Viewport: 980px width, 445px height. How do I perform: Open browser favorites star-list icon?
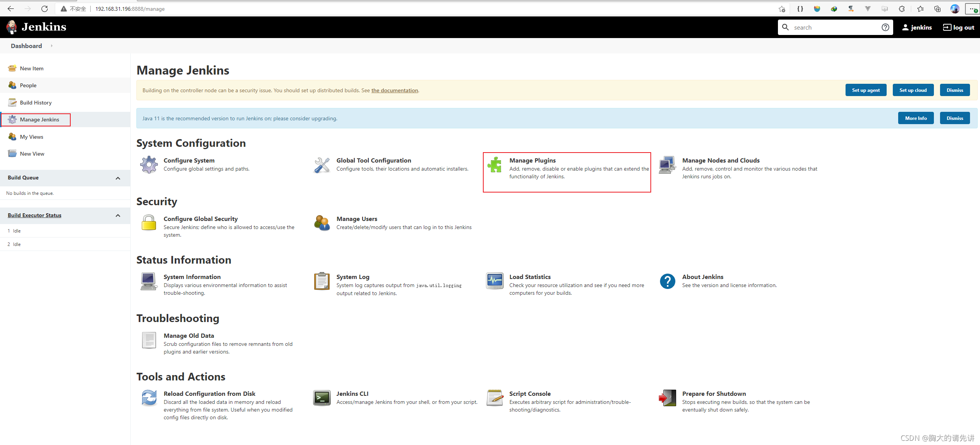(920, 9)
